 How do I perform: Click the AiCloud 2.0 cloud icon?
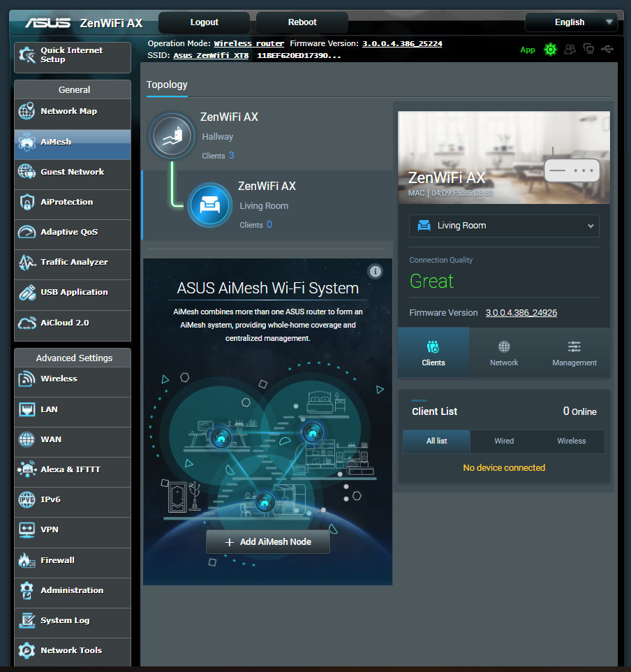click(27, 323)
